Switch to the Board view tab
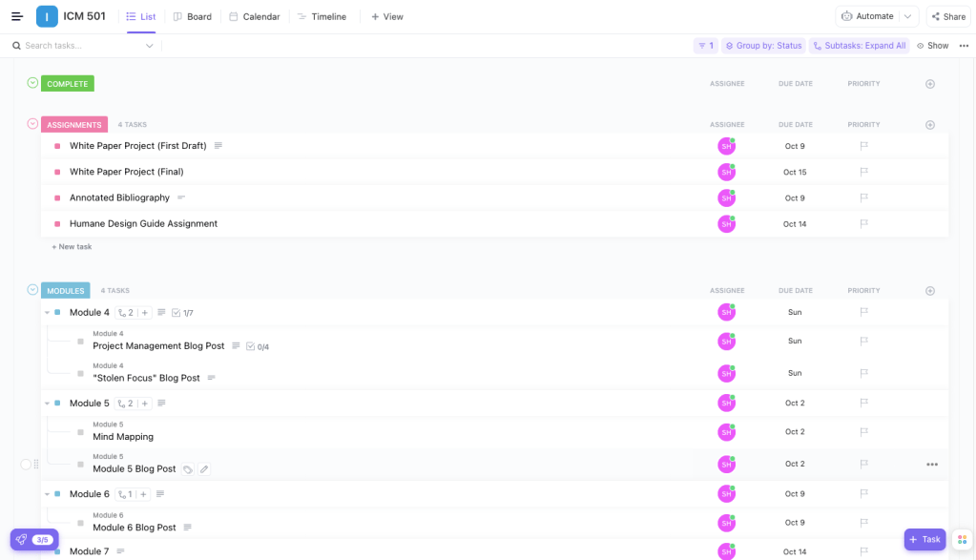The height and width of the screenshot is (560, 976). click(193, 16)
